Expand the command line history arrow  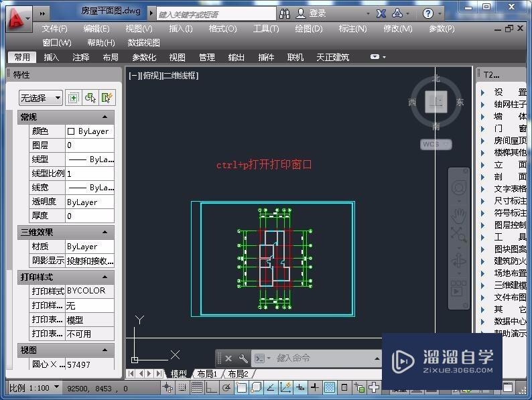pos(377,358)
